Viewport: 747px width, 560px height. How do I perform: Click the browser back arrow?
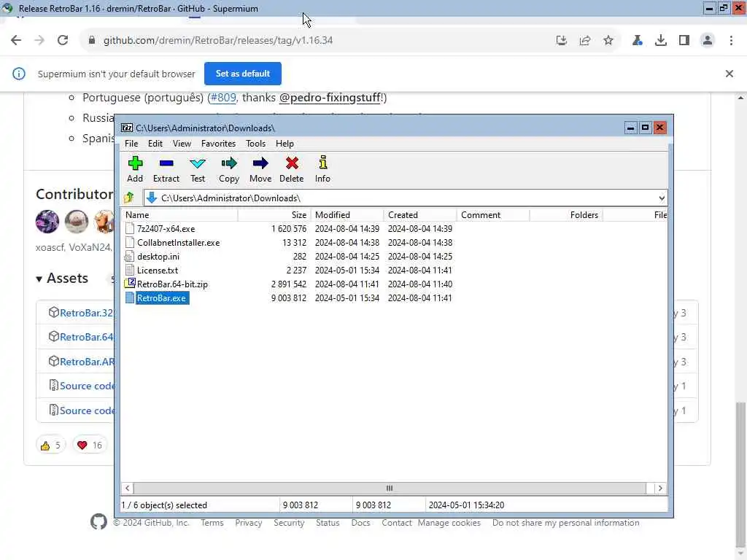tap(16, 41)
